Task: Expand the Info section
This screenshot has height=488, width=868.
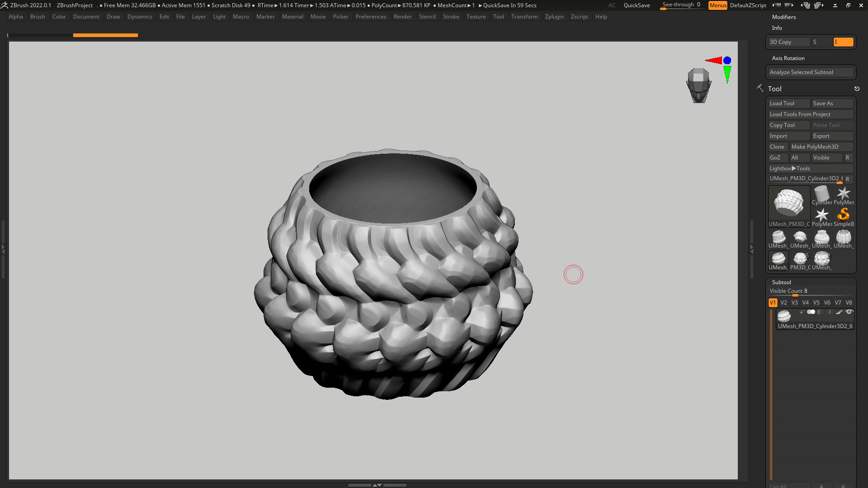Action: point(777,28)
